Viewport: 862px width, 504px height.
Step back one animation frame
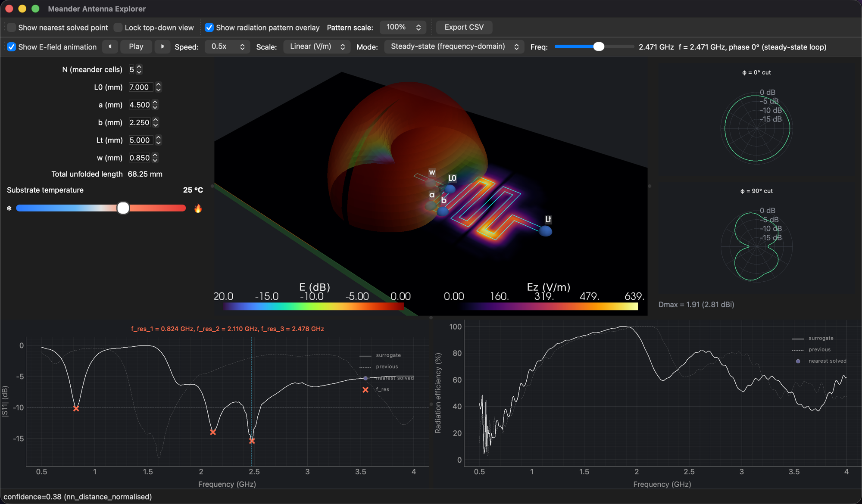[110, 47]
